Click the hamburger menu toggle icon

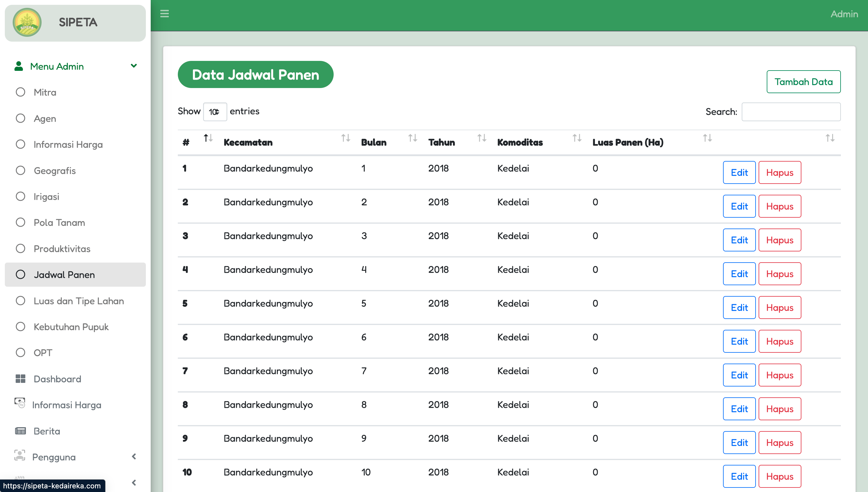click(165, 14)
